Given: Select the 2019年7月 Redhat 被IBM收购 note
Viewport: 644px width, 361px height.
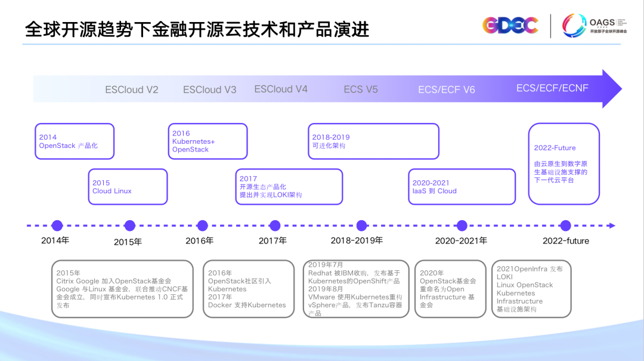Looking at the screenshot, I should point(356,289).
